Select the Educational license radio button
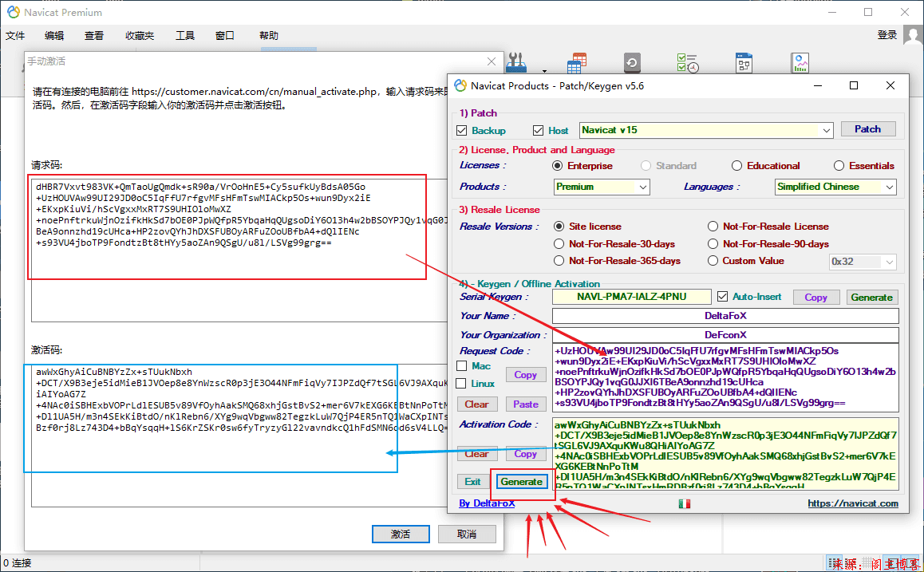 (736, 166)
